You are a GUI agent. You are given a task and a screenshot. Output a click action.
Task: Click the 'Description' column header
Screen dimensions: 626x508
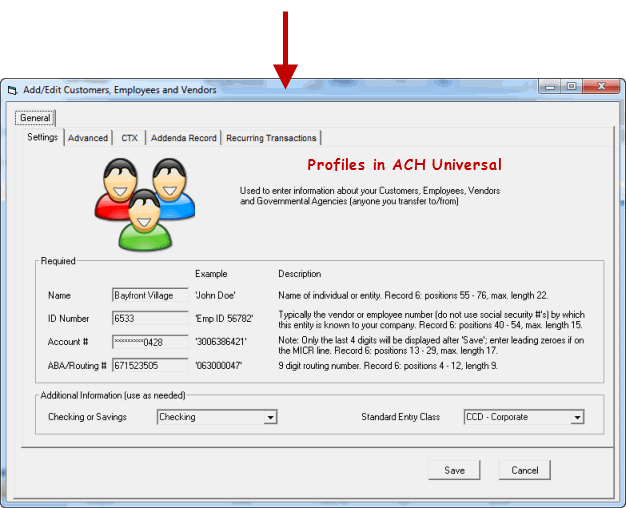click(299, 274)
